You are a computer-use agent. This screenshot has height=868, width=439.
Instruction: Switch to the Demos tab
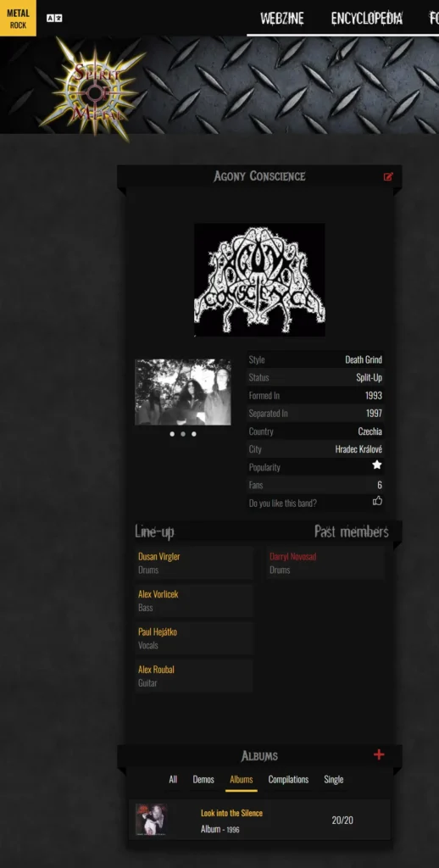coord(203,780)
